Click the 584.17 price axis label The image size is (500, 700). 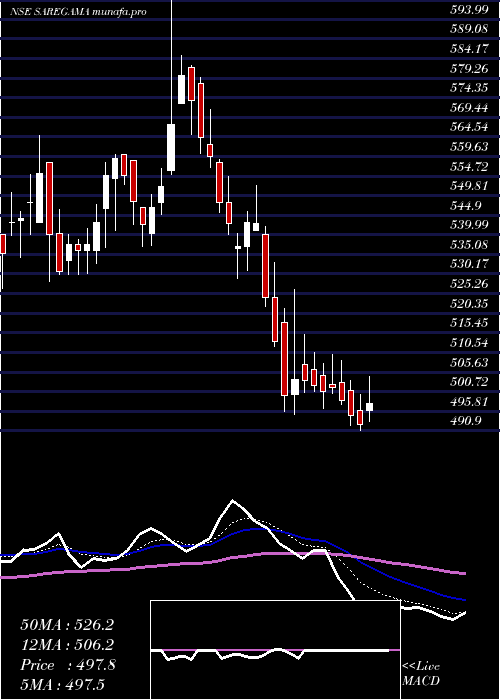(469, 50)
